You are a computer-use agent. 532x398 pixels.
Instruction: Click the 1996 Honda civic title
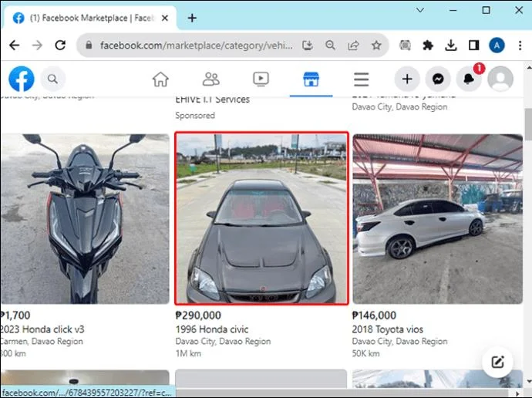point(212,329)
